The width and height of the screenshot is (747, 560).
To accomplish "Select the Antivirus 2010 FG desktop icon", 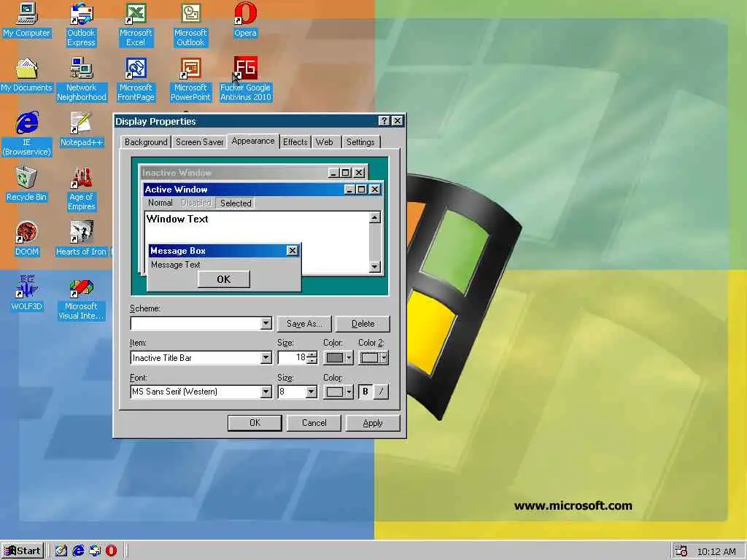I will 245,79.
